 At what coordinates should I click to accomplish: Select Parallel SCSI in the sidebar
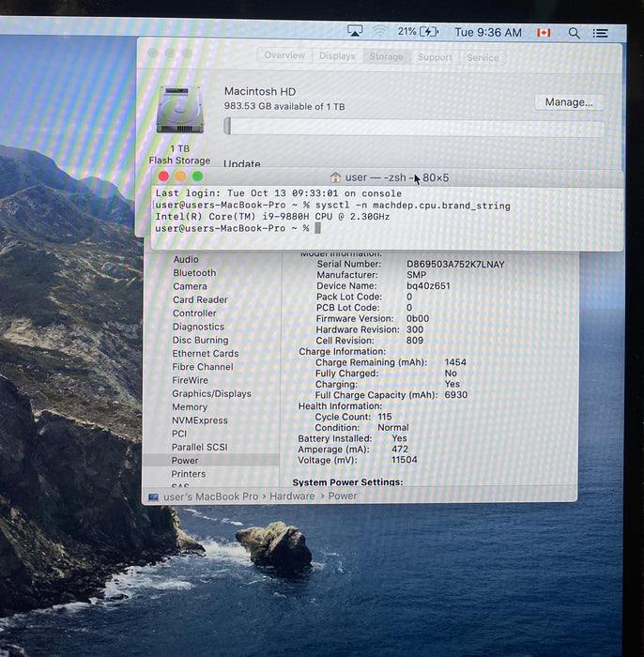coord(199,447)
